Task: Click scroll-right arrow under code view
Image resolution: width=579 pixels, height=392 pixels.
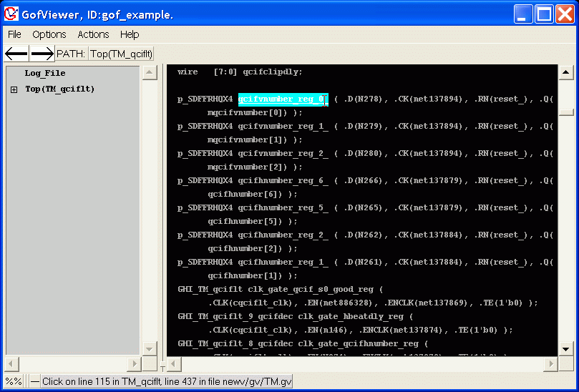Action: click(x=550, y=364)
